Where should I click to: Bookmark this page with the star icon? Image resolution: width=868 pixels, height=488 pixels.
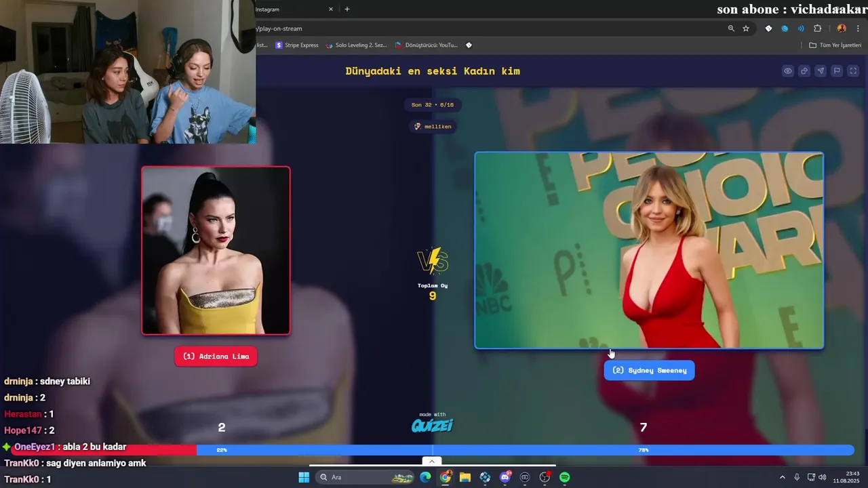746,28
